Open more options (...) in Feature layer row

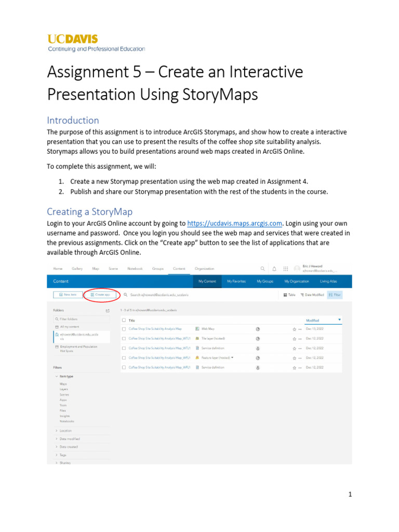[x=300, y=358]
